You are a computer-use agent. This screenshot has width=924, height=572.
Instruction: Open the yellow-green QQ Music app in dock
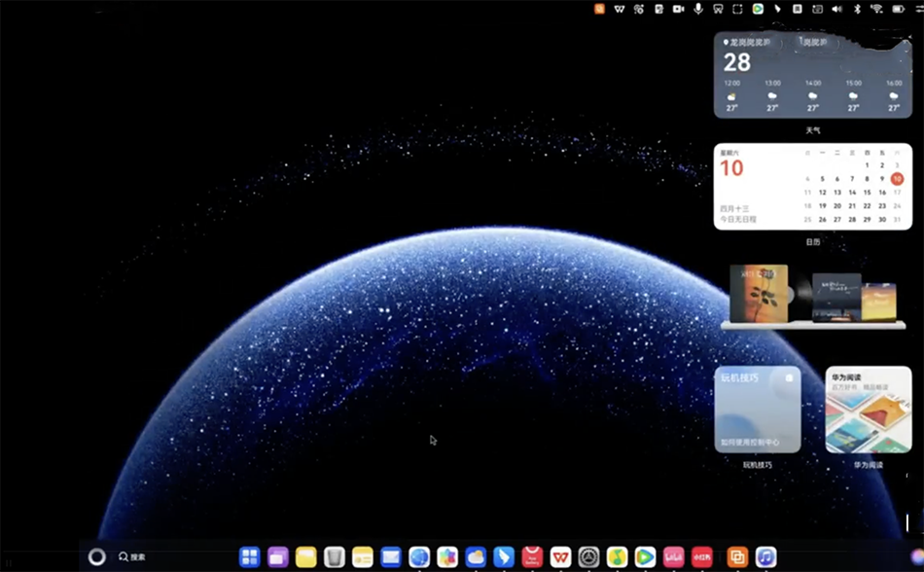617,556
